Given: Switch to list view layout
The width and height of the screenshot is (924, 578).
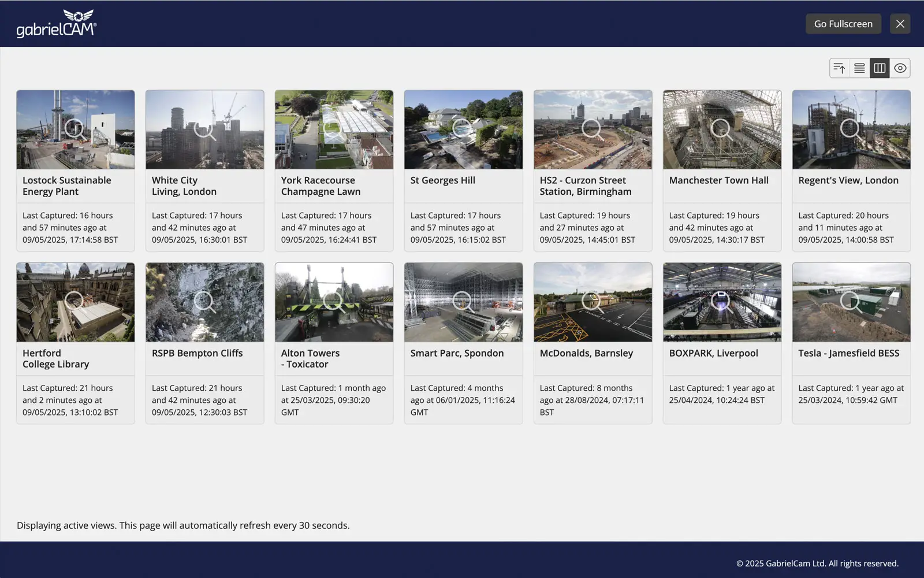Looking at the screenshot, I should point(859,68).
